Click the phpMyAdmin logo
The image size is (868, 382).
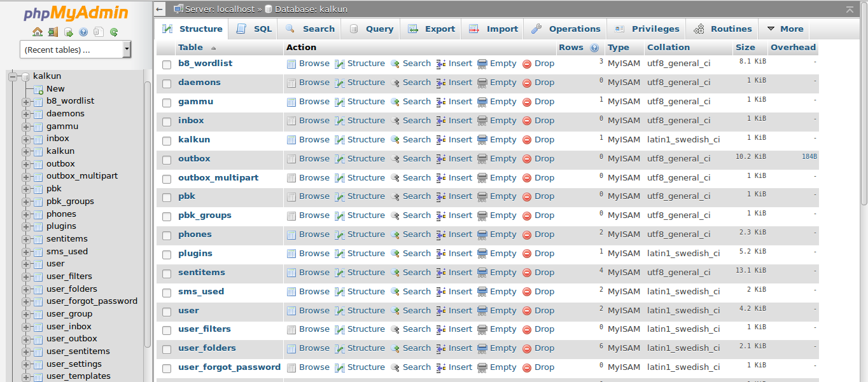click(x=76, y=13)
